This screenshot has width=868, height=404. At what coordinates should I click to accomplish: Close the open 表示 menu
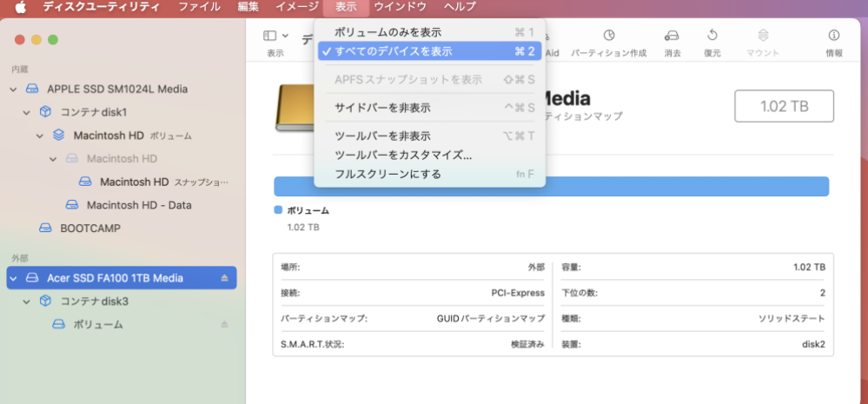[x=346, y=7]
